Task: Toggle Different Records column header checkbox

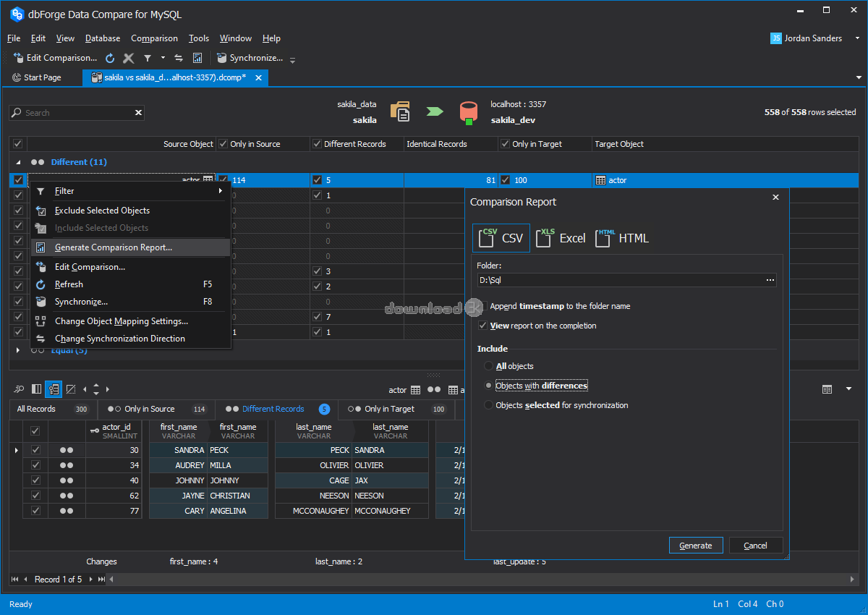Action: coord(317,144)
